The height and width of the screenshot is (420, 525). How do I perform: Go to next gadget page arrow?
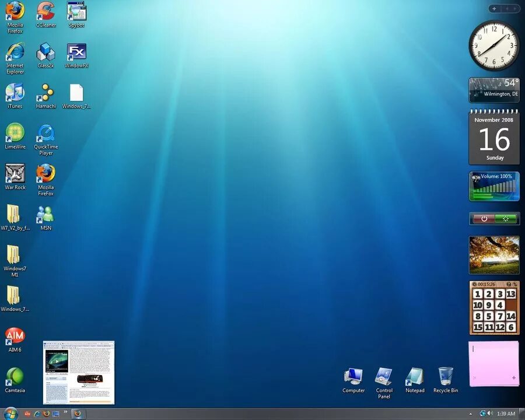point(514,9)
